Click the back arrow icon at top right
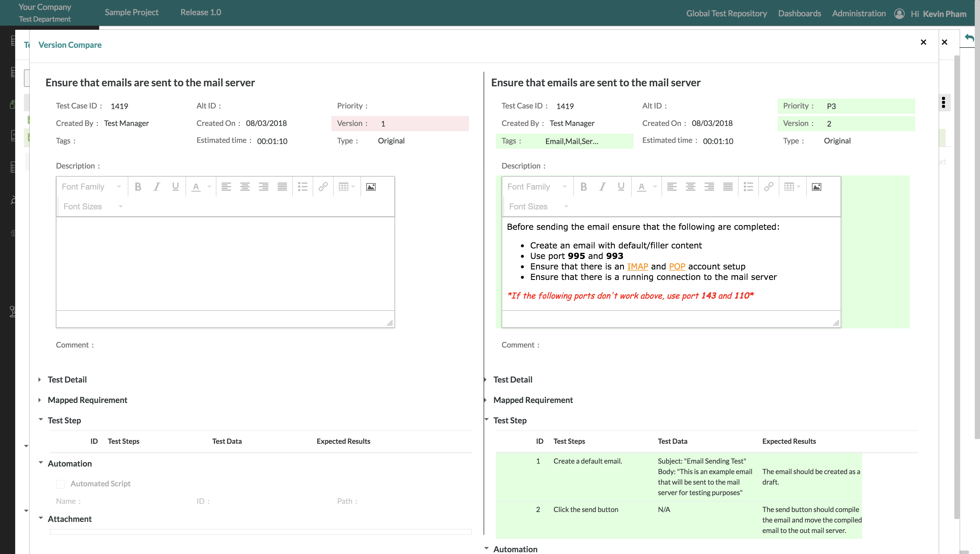 969,38
